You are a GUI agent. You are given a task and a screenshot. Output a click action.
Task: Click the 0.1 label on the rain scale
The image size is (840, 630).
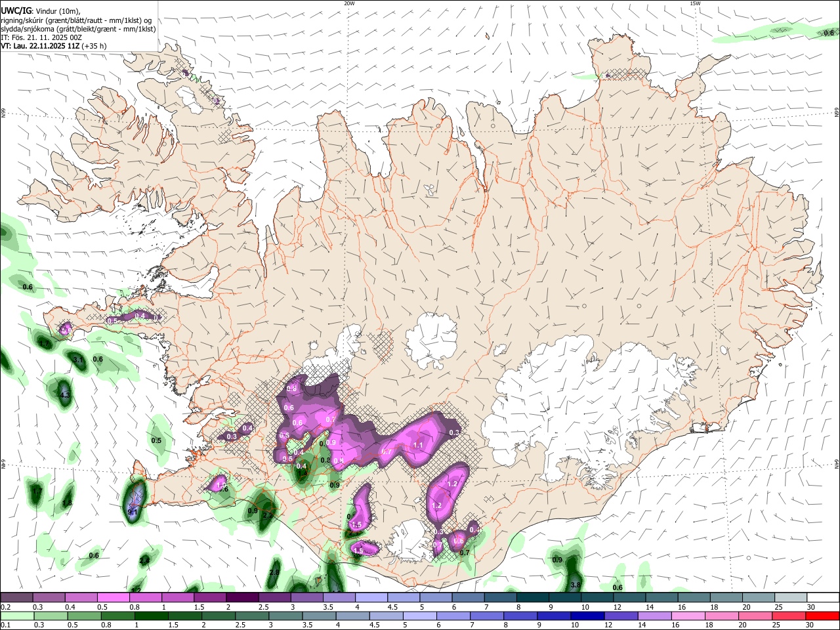(6, 625)
